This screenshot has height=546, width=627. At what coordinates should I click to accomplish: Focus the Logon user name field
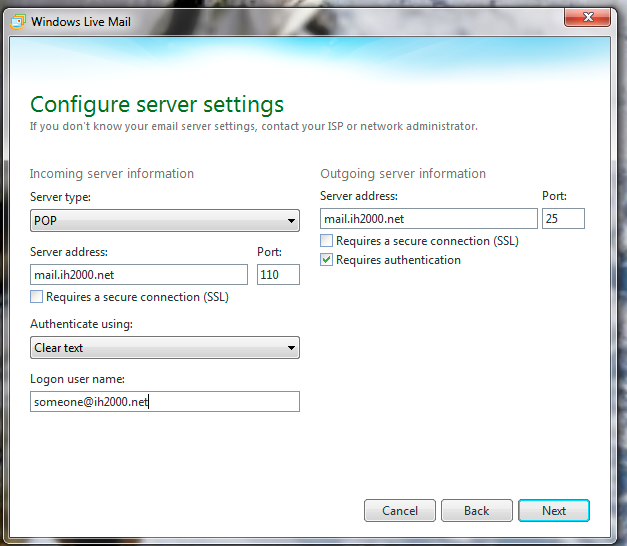[164, 401]
